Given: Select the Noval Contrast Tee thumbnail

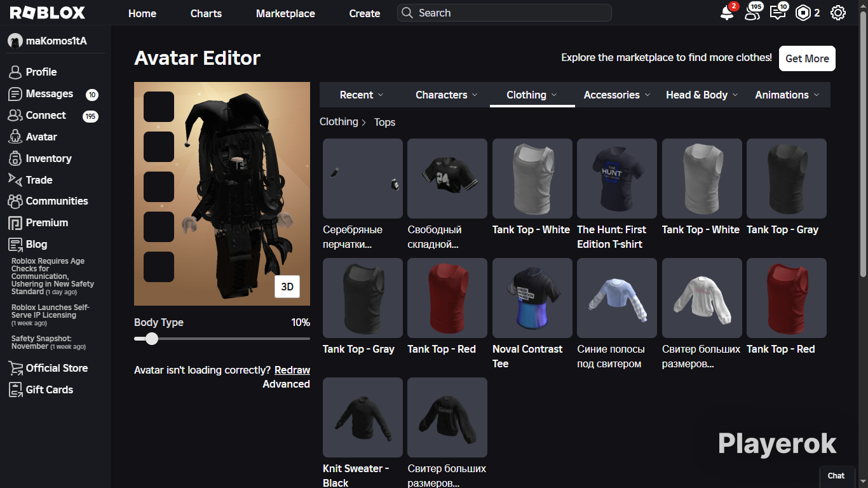Looking at the screenshot, I should 532,298.
